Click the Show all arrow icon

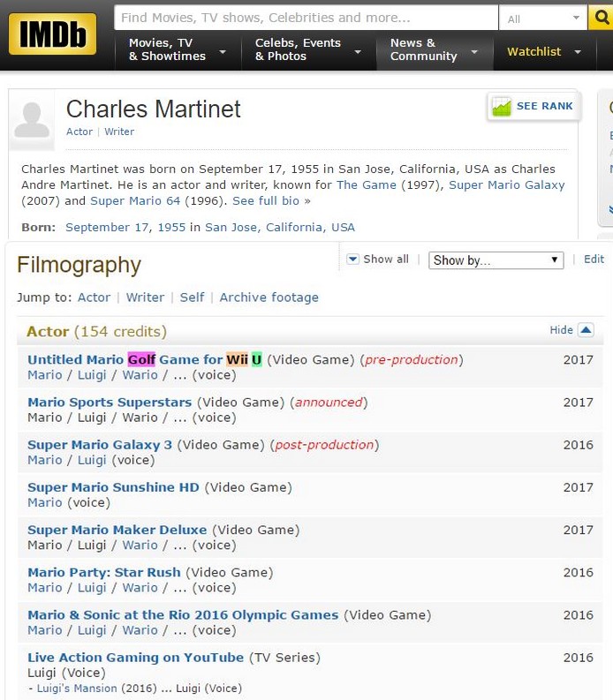(352, 259)
